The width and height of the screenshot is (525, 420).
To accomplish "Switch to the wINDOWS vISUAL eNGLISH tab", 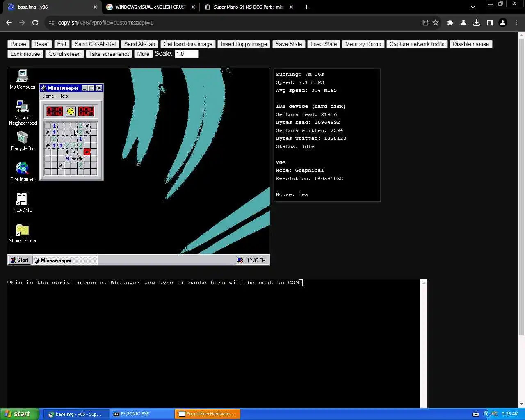I will (151, 7).
